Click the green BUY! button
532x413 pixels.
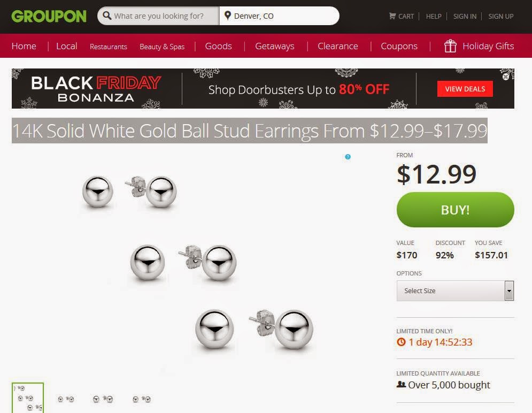455,210
